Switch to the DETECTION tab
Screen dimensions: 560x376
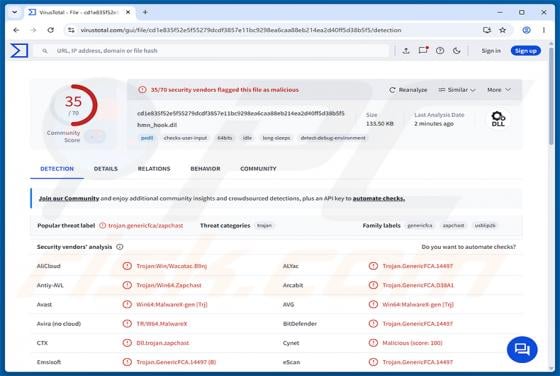57,169
